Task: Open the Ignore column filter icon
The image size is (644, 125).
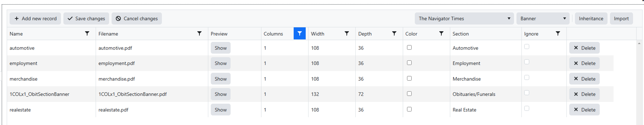Action: [x=558, y=34]
